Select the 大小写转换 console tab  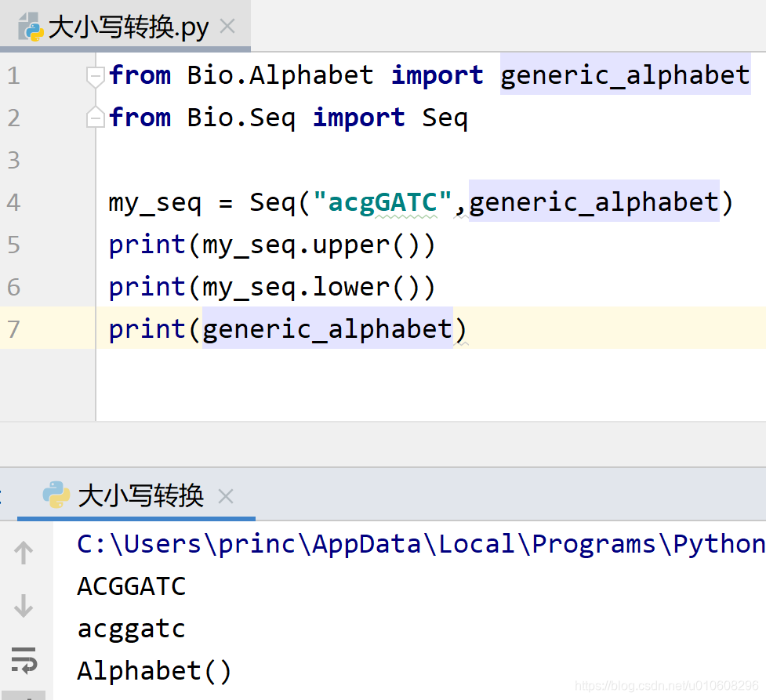pos(140,495)
